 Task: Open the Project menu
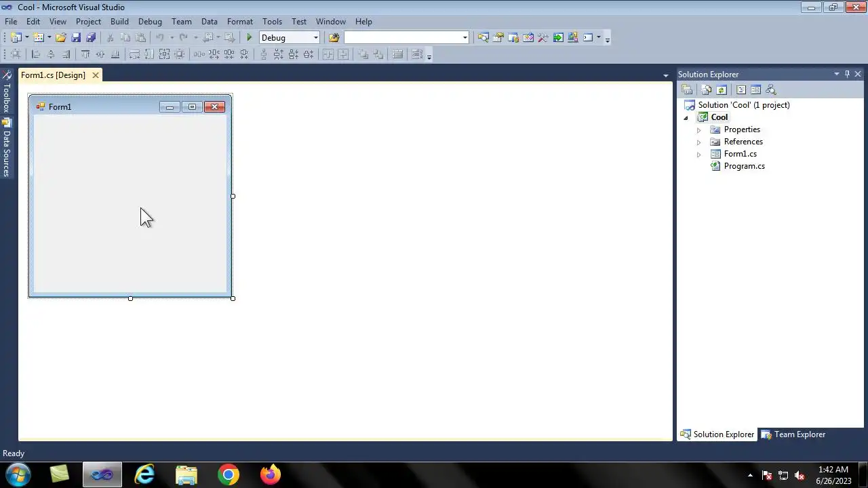(x=88, y=22)
